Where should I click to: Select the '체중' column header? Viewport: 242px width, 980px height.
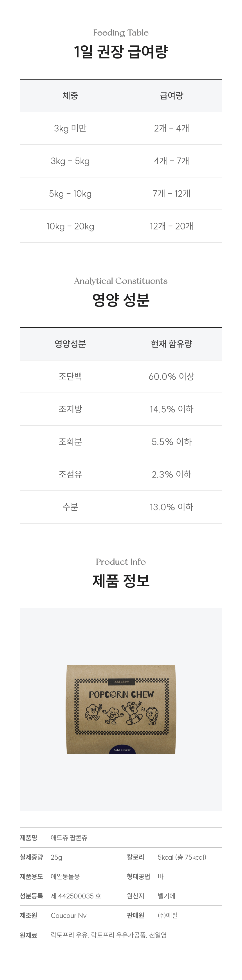pos(70,96)
